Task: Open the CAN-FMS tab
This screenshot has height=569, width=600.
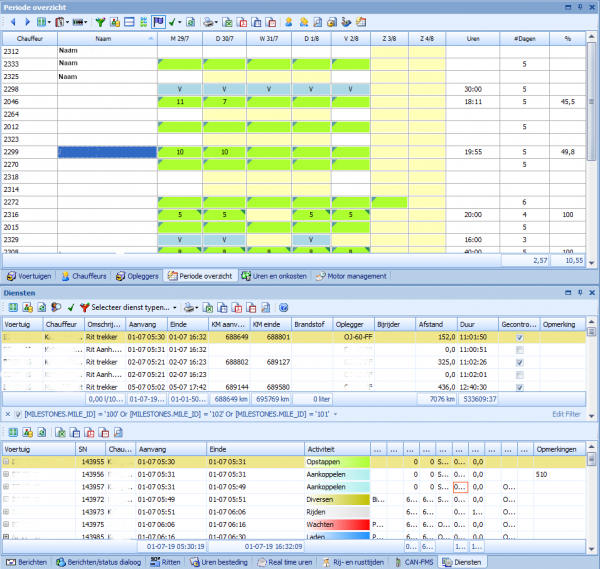Action: pos(414,562)
